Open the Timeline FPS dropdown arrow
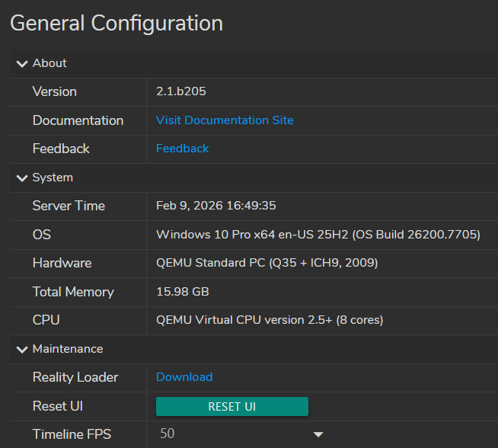The image size is (498, 448). [x=318, y=434]
